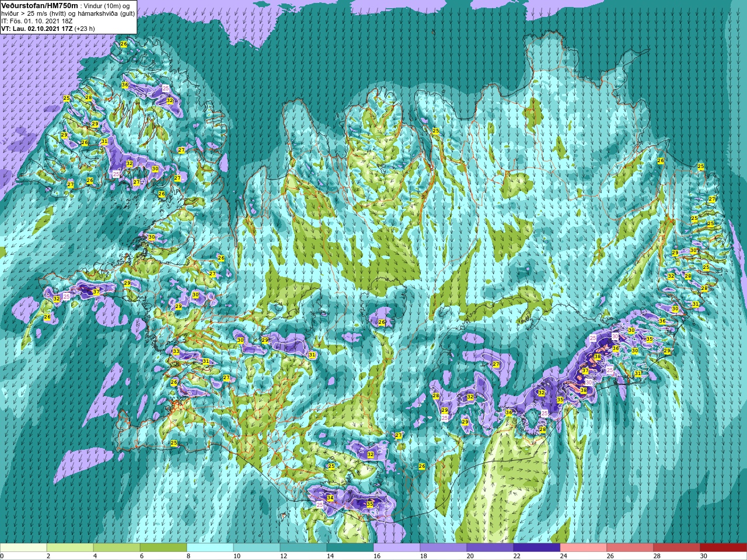Click the above-30 m/s dark red legend swatch
This screenshot has width=747, height=560.
point(724,548)
